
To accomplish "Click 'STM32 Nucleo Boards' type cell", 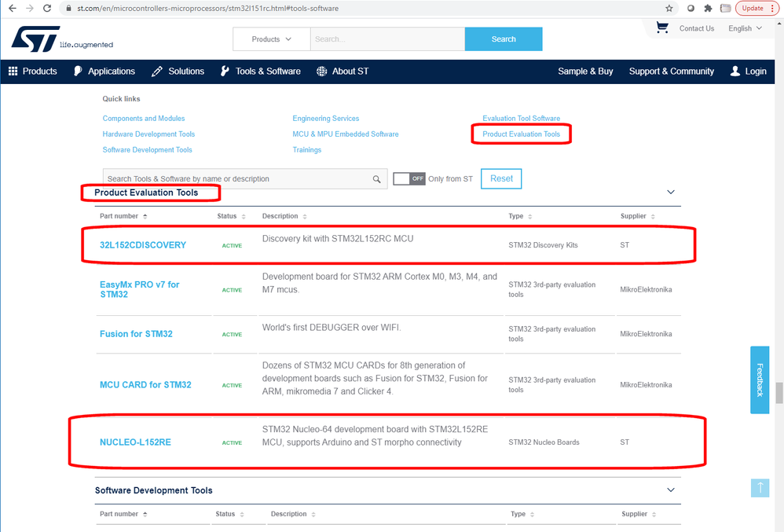I will tap(544, 442).
